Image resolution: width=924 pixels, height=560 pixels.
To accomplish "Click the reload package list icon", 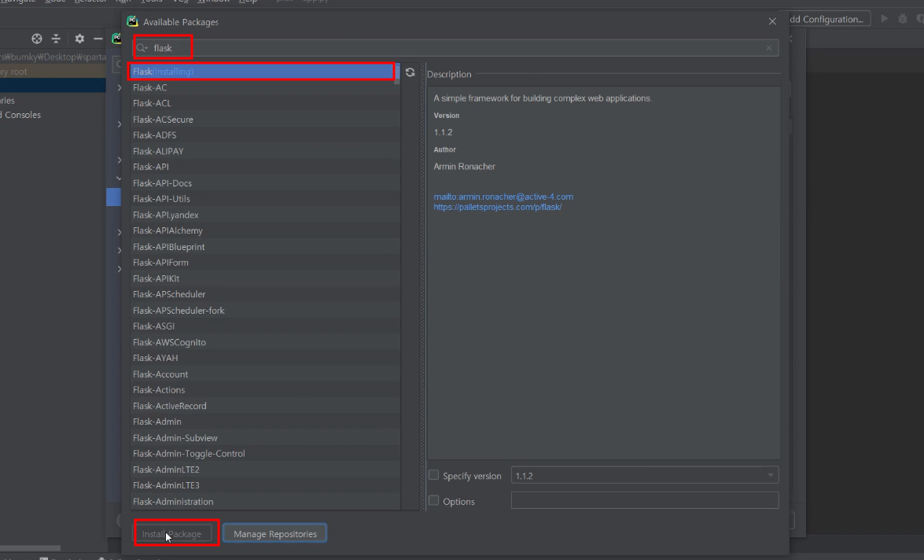I will tap(410, 72).
